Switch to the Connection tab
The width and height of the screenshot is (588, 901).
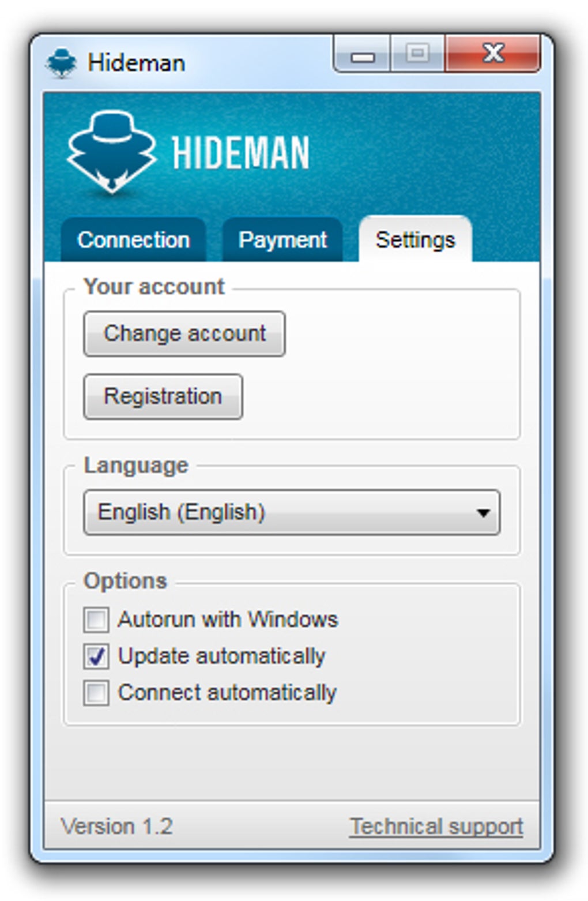[134, 240]
